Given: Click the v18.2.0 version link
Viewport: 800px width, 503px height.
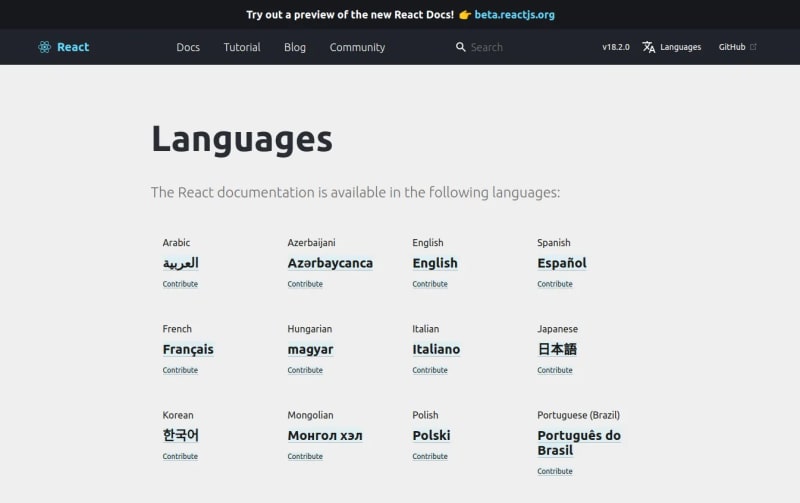Looking at the screenshot, I should [616, 47].
